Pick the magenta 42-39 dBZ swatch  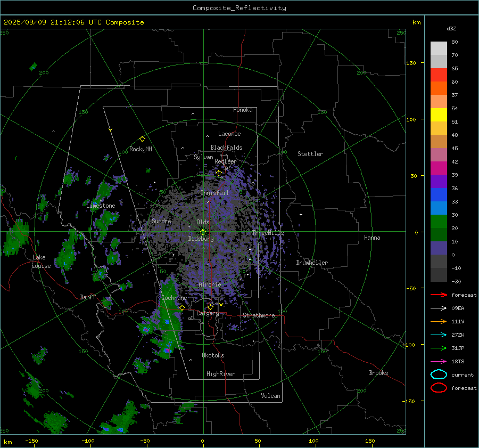tap(439, 168)
